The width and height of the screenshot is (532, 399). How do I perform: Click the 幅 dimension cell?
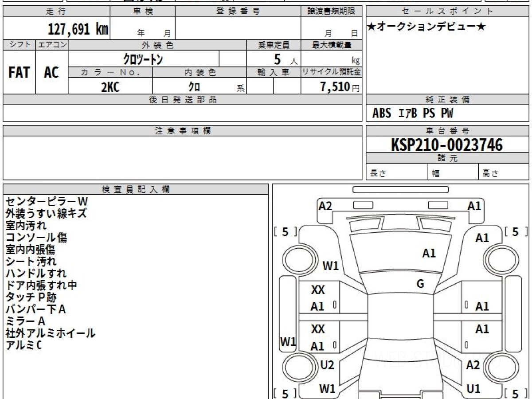[453, 172]
